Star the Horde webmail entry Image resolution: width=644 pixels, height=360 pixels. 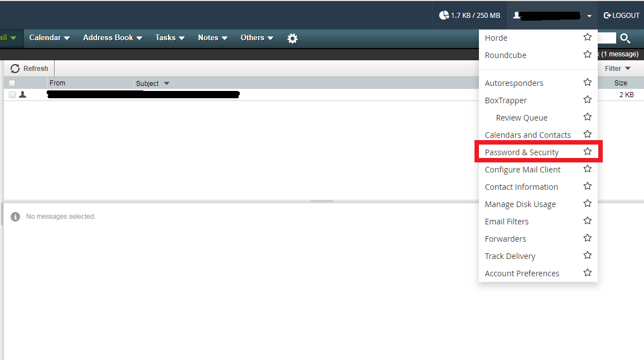tap(587, 37)
